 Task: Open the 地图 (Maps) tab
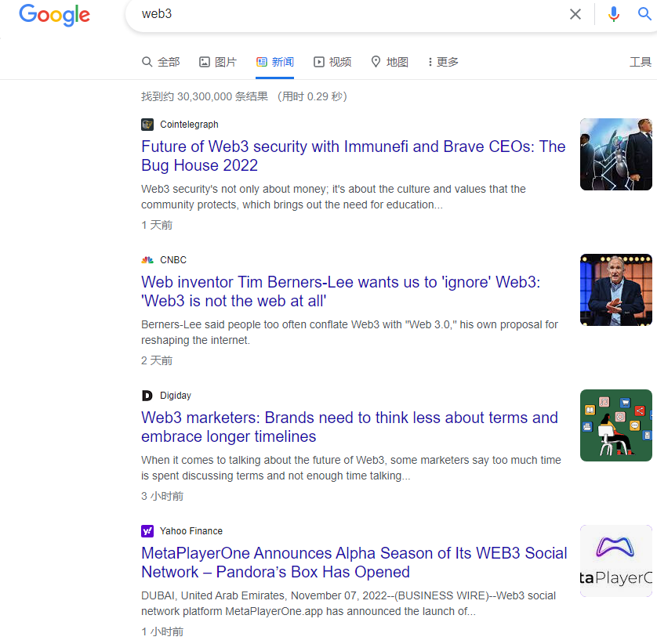390,62
